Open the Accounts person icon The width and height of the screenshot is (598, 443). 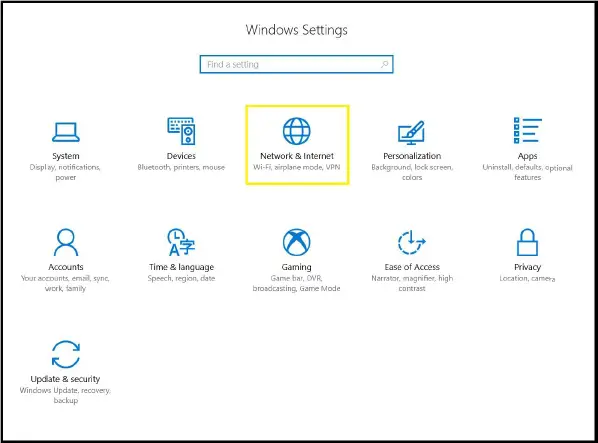point(66,242)
